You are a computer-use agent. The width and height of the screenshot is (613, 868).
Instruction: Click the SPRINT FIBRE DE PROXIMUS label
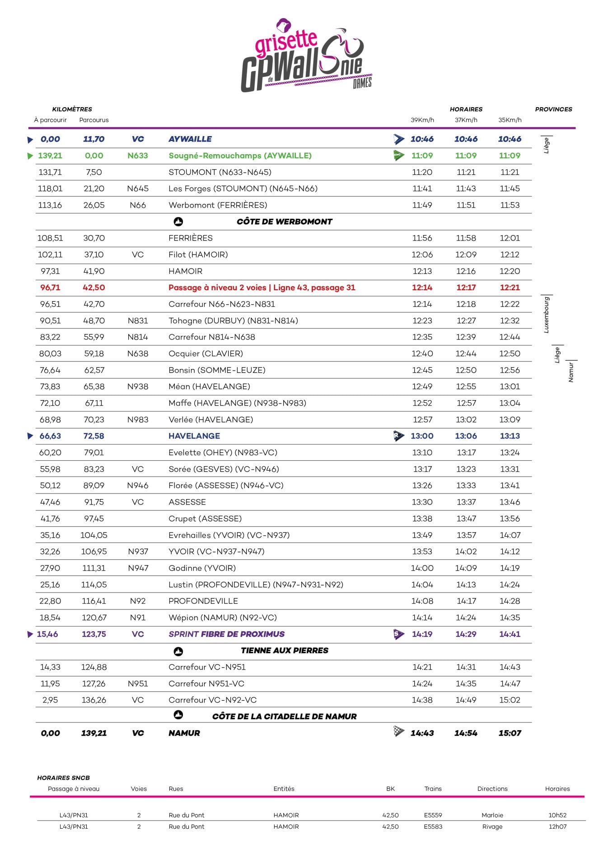tap(226, 634)
